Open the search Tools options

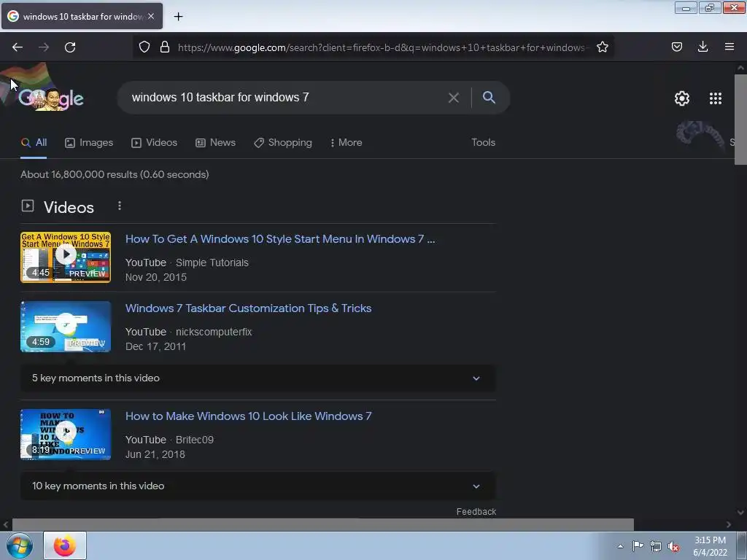click(x=483, y=142)
